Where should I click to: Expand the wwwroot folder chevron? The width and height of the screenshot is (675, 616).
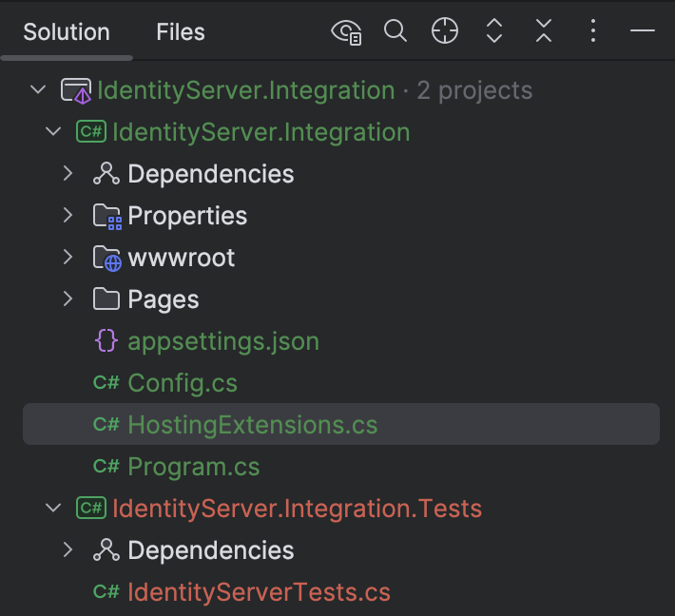(x=68, y=257)
